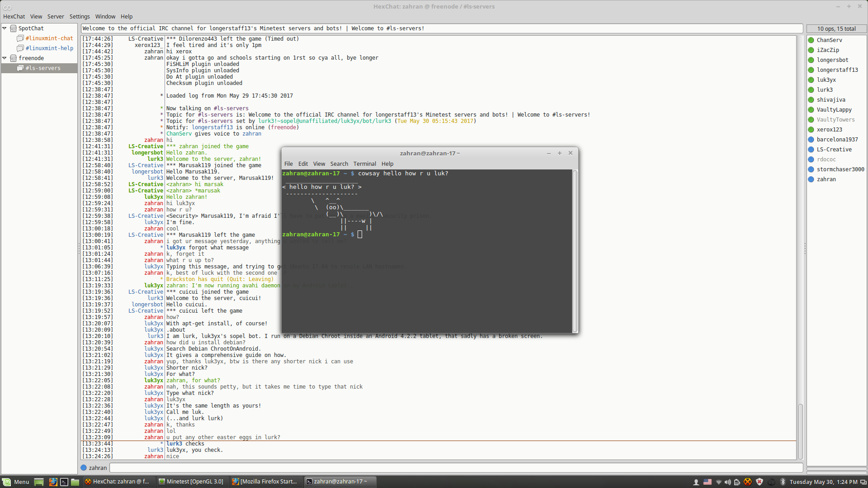Click the blue status dot beside barcelona1937

coord(811,140)
